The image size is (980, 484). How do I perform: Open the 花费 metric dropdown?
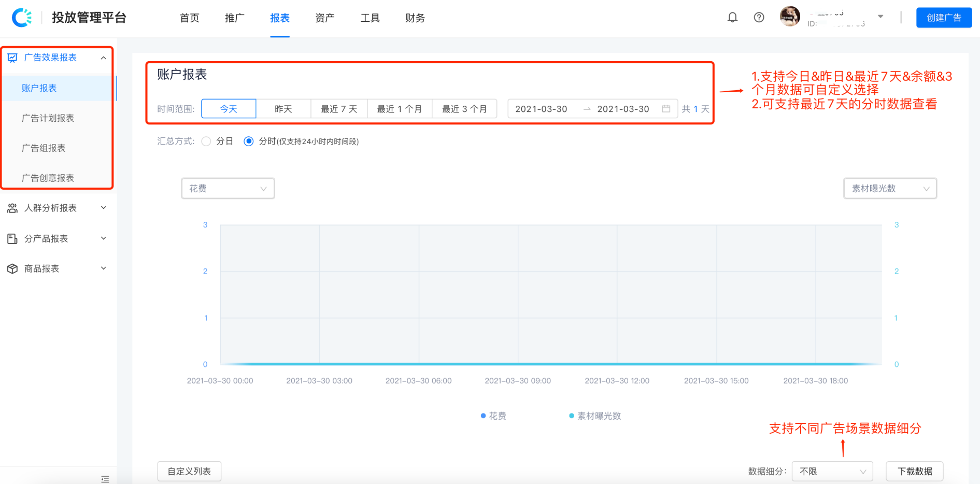click(228, 188)
